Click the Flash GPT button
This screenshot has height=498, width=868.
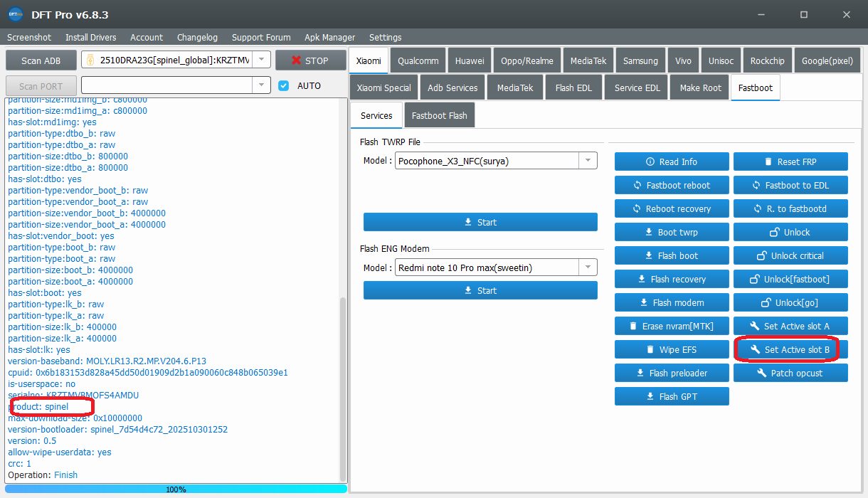(672, 396)
